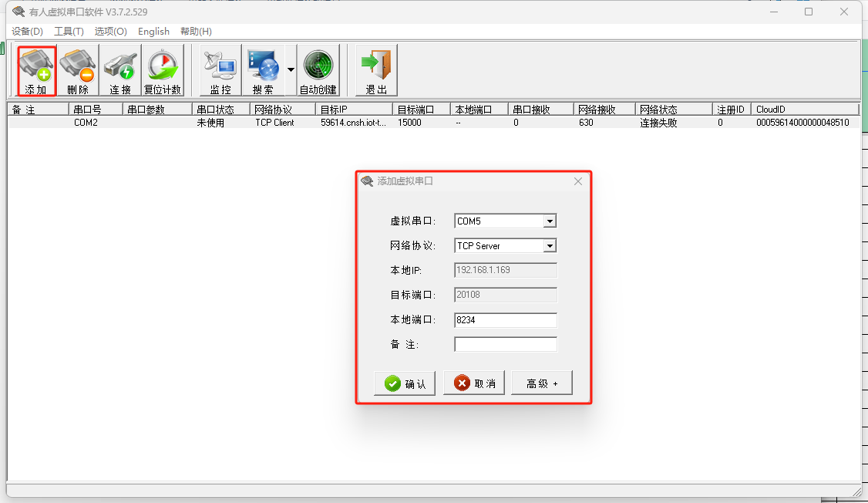Screen dimensions: 868x503
Task: Expand the arrow next to 搜索
Action: [x=291, y=69]
